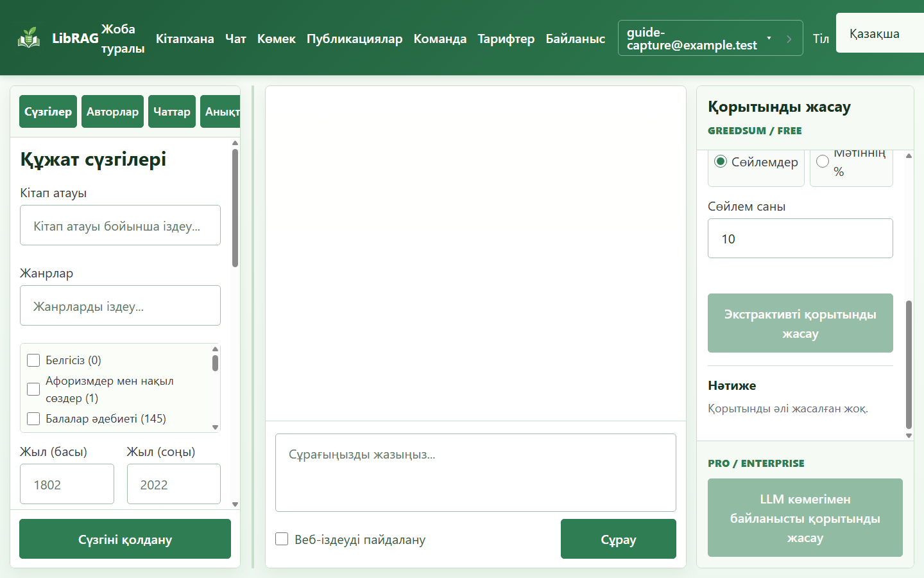
Task: Click the Сұрағыңызды жазыңыз question box
Action: [x=475, y=473]
